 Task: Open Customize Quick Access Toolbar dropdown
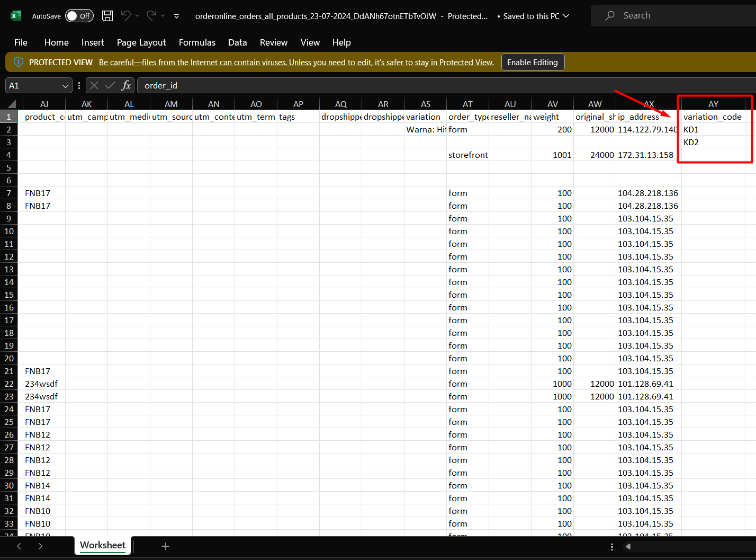(x=176, y=16)
